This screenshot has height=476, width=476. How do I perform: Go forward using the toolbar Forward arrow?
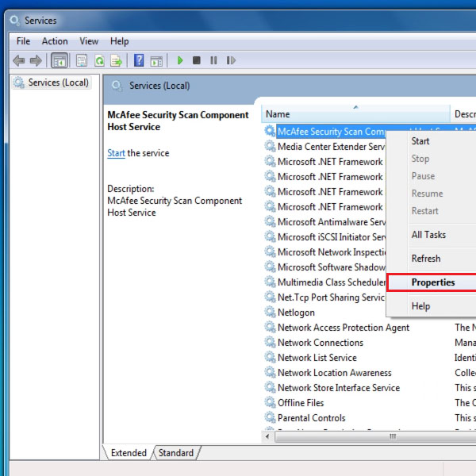[x=36, y=60]
